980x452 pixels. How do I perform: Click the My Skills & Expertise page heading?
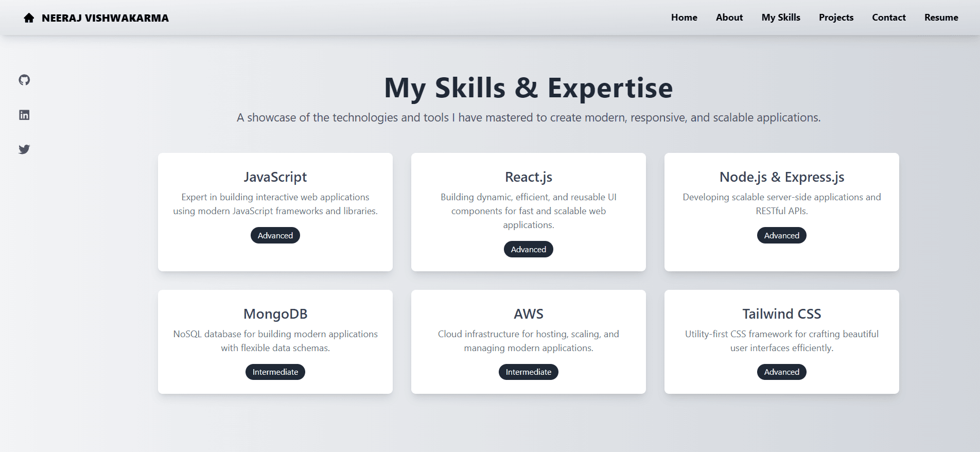tap(529, 88)
